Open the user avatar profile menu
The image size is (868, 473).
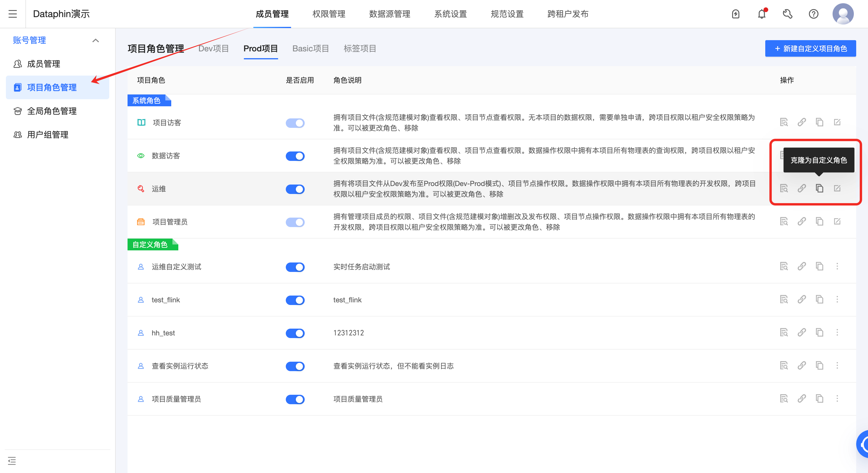[843, 14]
